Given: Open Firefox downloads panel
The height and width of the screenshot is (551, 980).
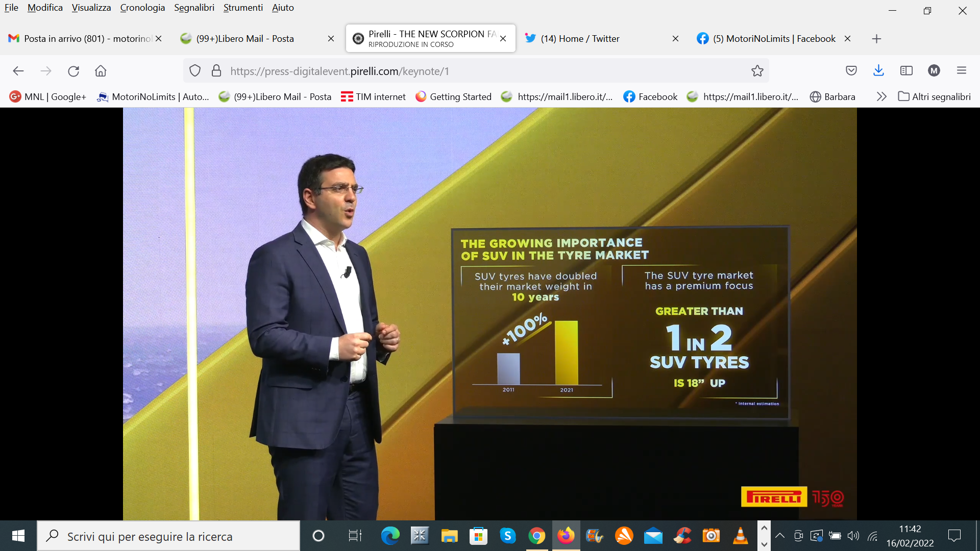Looking at the screenshot, I should coord(878,71).
